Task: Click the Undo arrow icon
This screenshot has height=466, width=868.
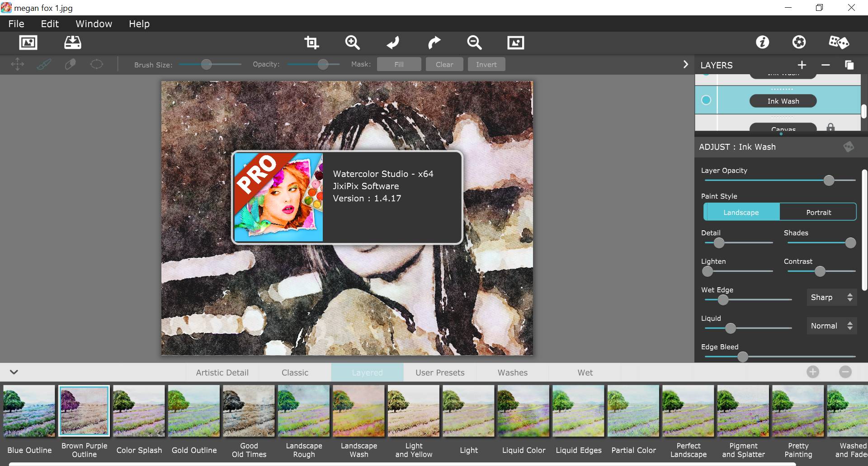Action: pos(393,43)
